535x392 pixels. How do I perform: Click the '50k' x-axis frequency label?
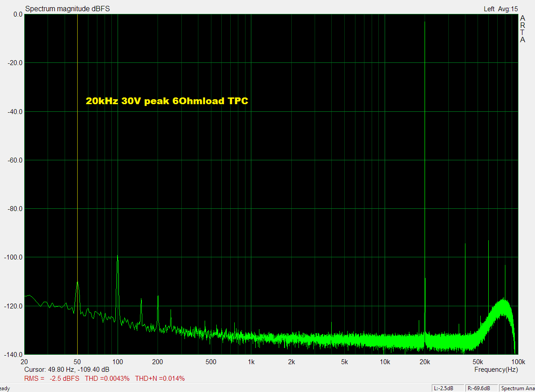[x=478, y=361]
